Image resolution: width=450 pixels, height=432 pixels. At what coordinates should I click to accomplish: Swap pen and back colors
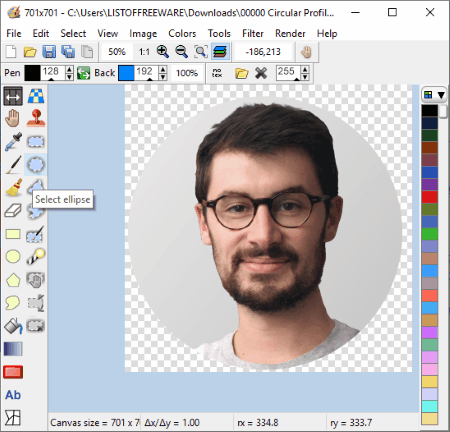click(83, 73)
